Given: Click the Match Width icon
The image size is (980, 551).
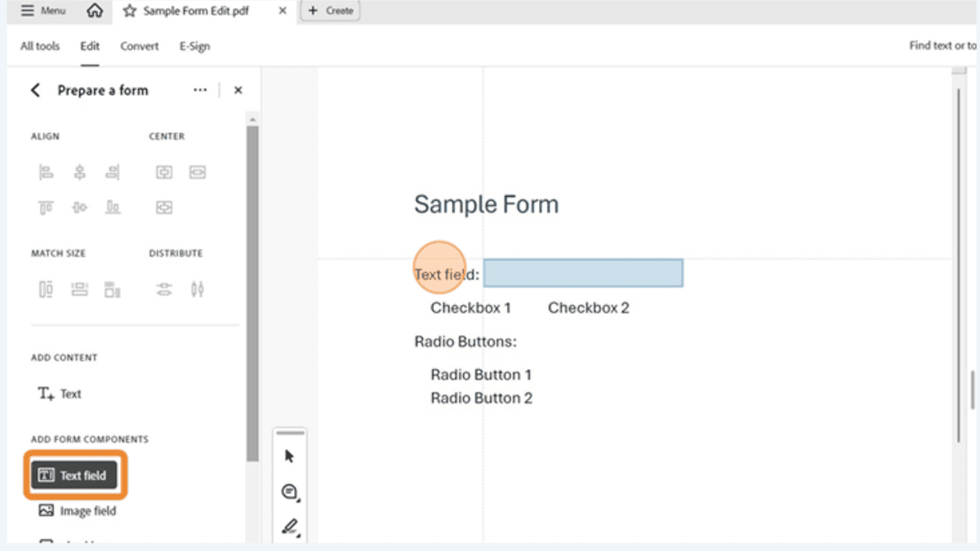Looking at the screenshot, I should pyautogui.click(x=79, y=288).
